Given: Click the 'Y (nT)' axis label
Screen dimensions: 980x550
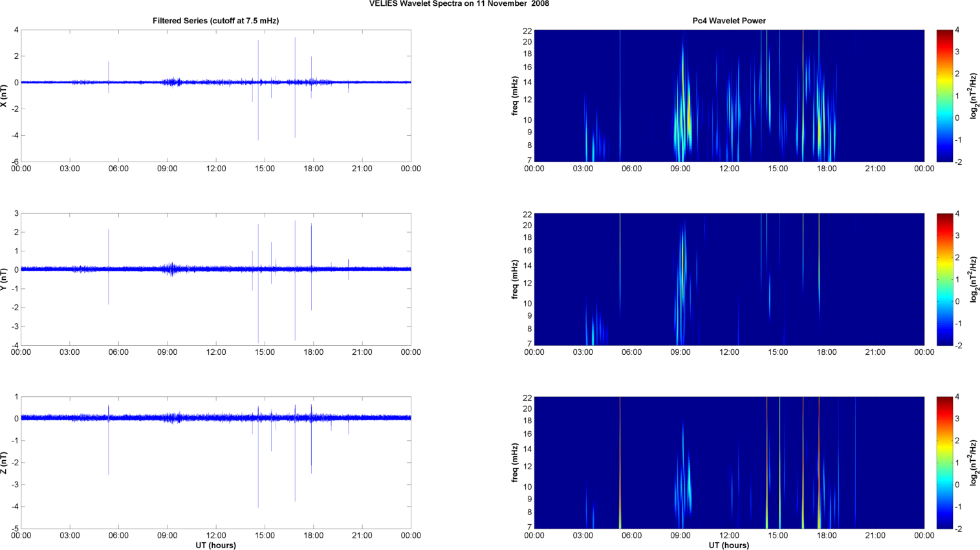Looking at the screenshot, I should coord(4,279).
